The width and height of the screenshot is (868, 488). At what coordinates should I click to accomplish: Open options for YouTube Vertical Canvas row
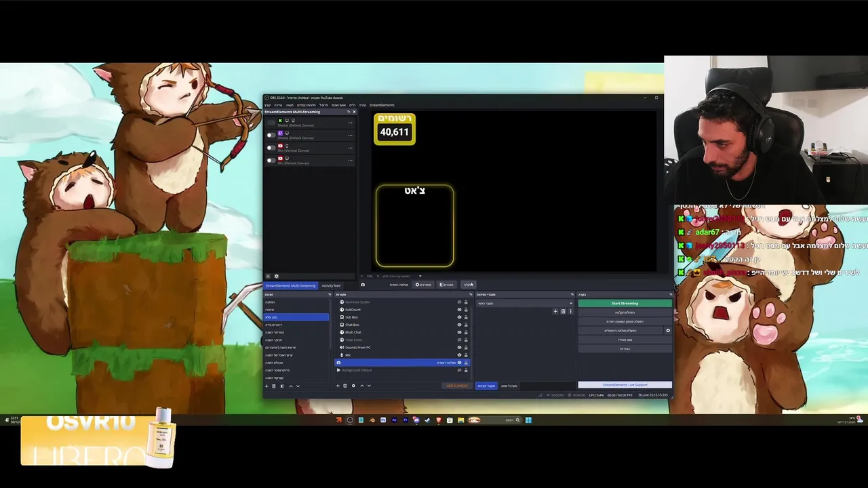pyautogui.click(x=350, y=148)
